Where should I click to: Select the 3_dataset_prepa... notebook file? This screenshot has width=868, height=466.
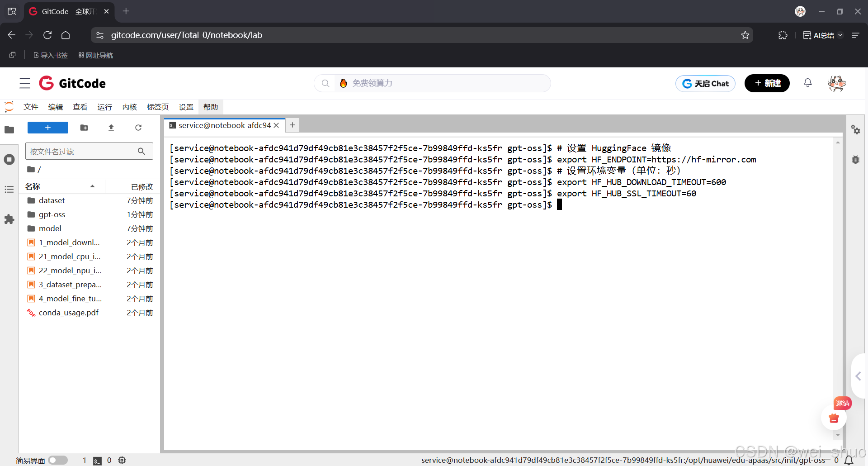pos(90,285)
